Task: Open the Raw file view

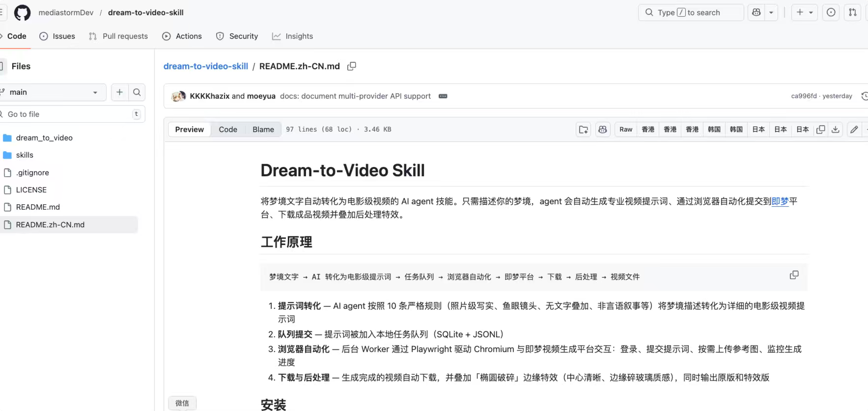Action: [x=626, y=130]
